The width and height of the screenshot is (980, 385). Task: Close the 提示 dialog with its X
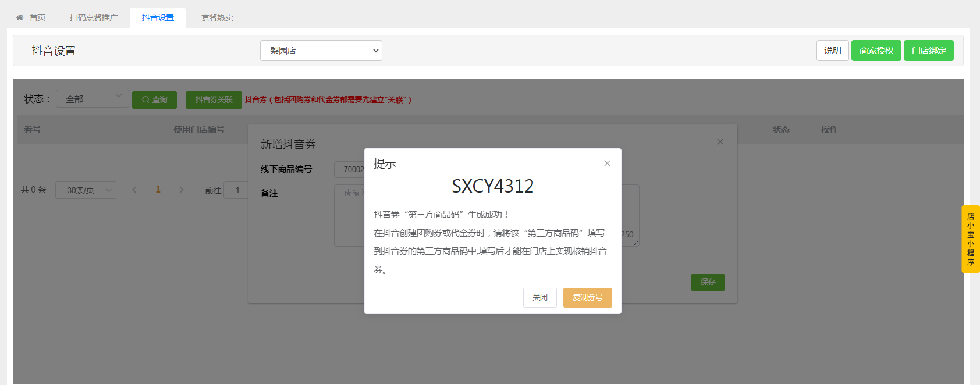tap(607, 163)
